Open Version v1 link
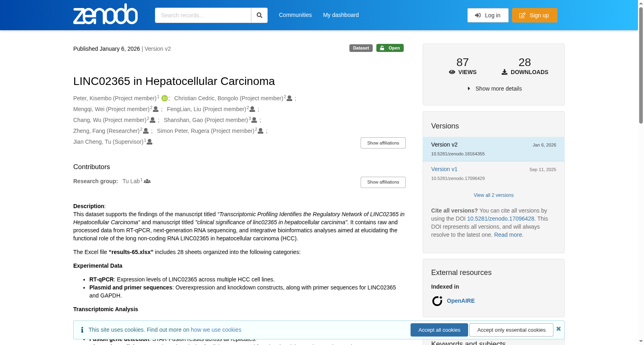Viewport: 644px width, 345px height. [x=444, y=169]
